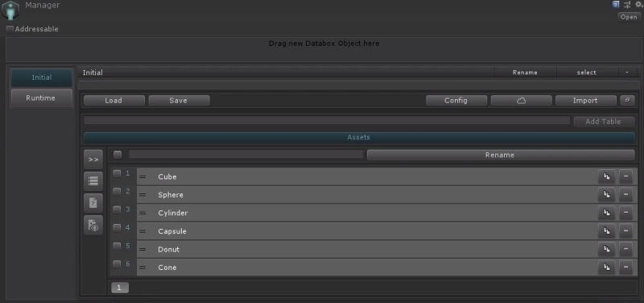Image resolution: width=644 pixels, height=303 pixels.
Task: Check the box for entry 2 Sphere
Action: coord(117,192)
